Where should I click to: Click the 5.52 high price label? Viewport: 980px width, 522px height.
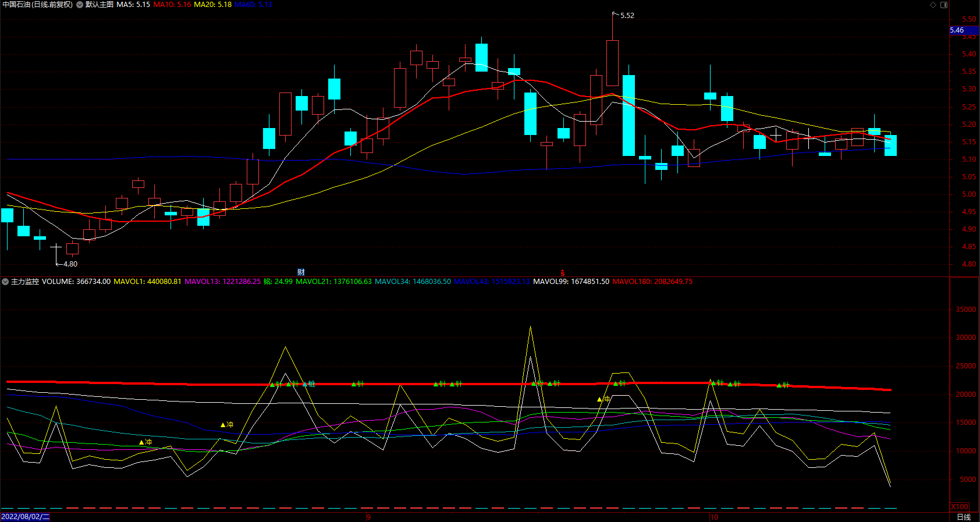(x=627, y=16)
